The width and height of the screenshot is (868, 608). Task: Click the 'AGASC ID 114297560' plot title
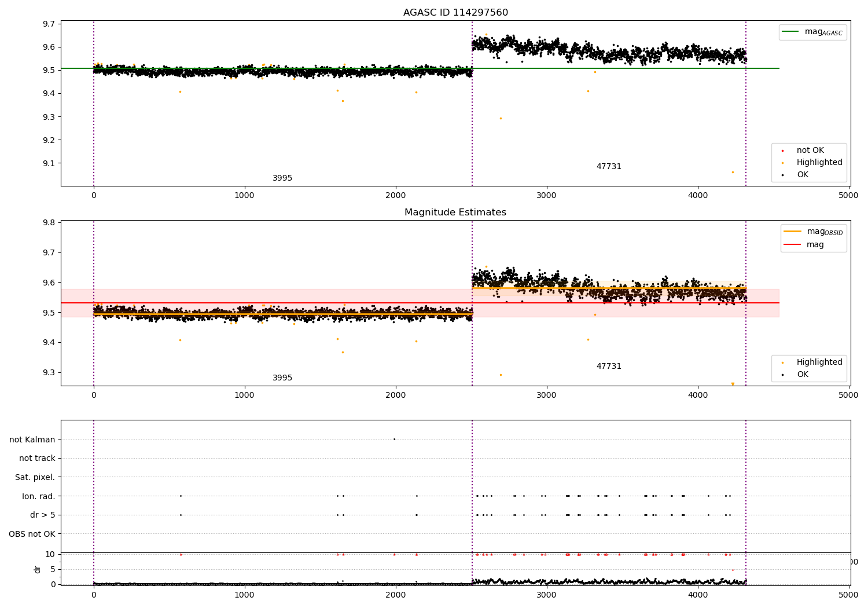[x=455, y=13]
